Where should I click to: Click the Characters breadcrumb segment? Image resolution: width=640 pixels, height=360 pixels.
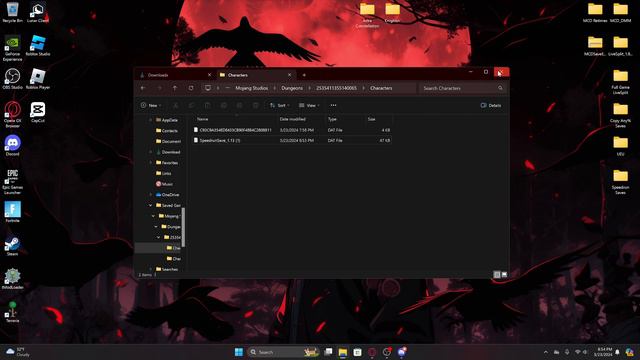tap(381, 88)
